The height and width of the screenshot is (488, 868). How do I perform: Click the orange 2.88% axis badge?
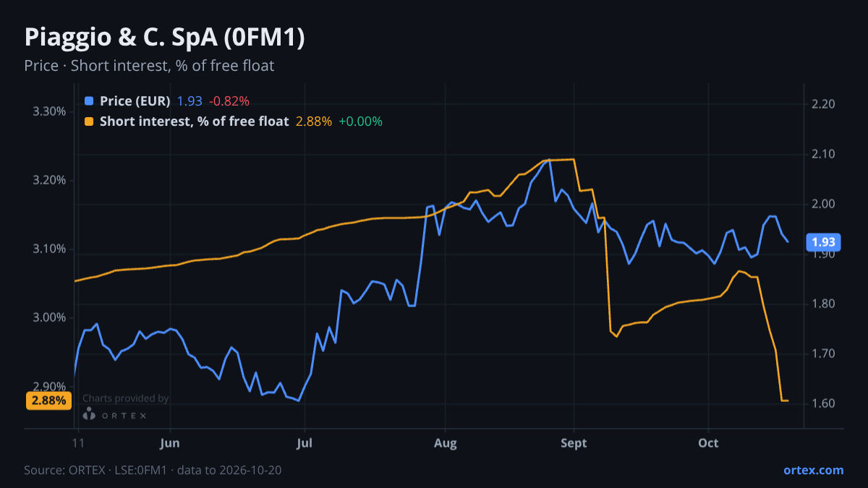48,401
